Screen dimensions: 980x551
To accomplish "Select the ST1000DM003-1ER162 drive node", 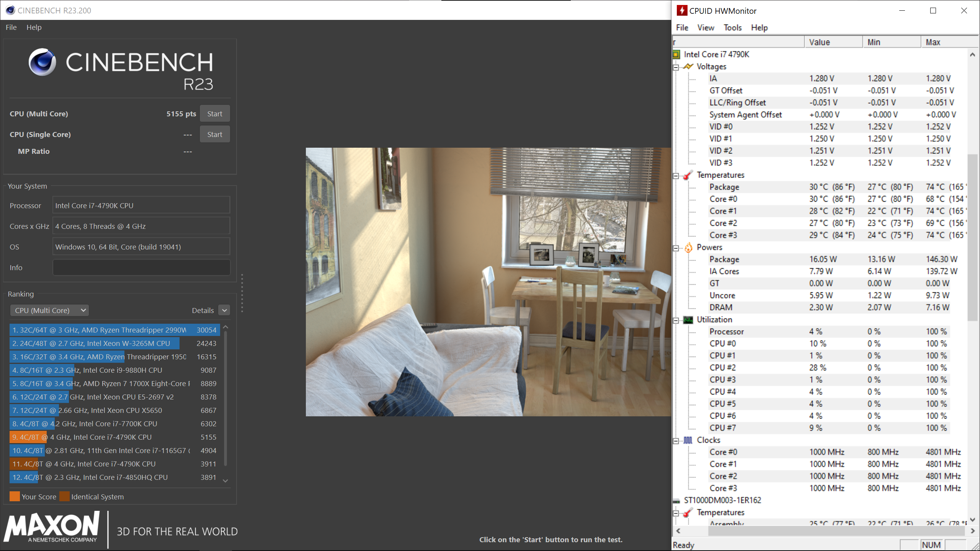I will pos(722,500).
